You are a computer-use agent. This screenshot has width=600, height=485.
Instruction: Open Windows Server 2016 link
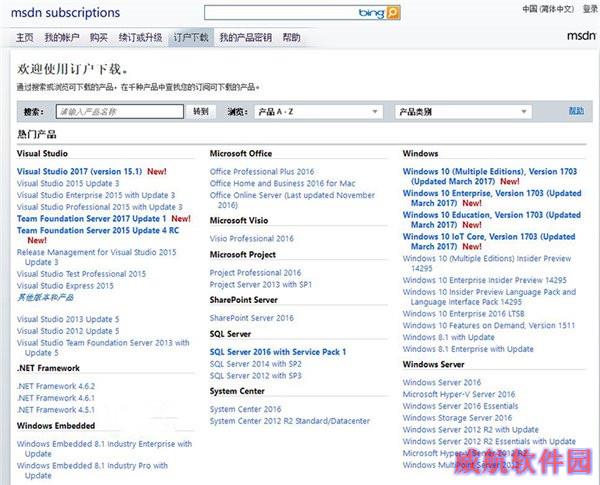tap(442, 382)
